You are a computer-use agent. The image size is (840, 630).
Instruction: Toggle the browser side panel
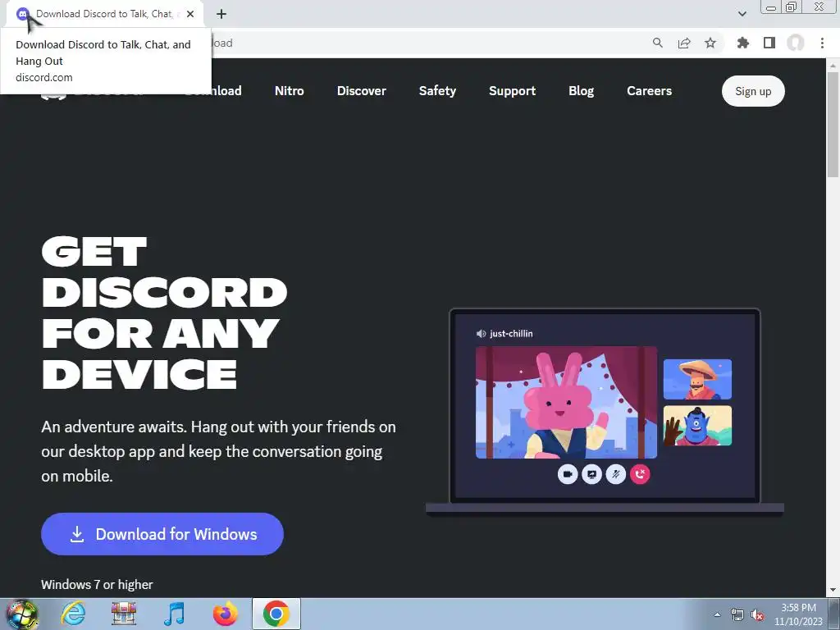pos(769,43)
